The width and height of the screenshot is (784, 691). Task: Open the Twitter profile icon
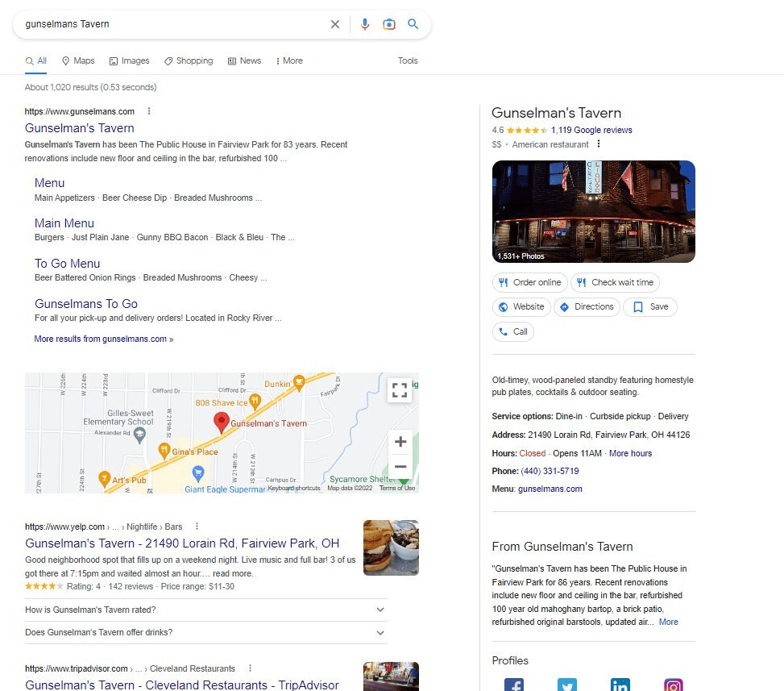point(567,685)
